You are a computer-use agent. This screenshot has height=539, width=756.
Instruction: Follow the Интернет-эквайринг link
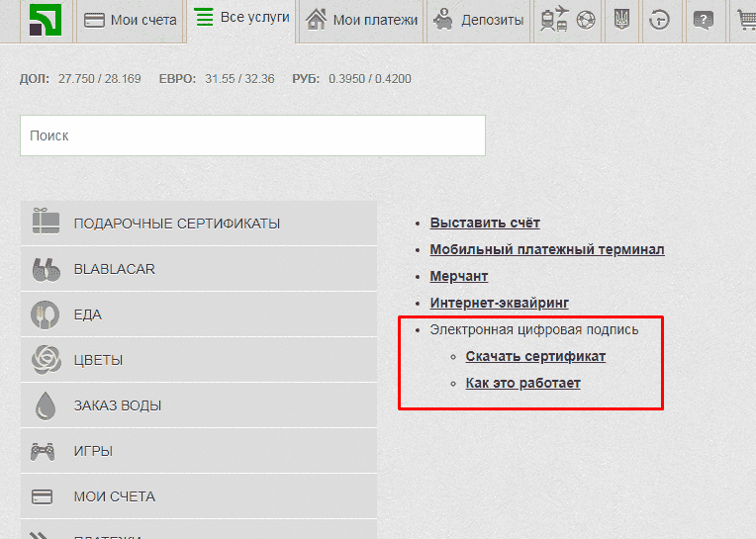point(499,303)
